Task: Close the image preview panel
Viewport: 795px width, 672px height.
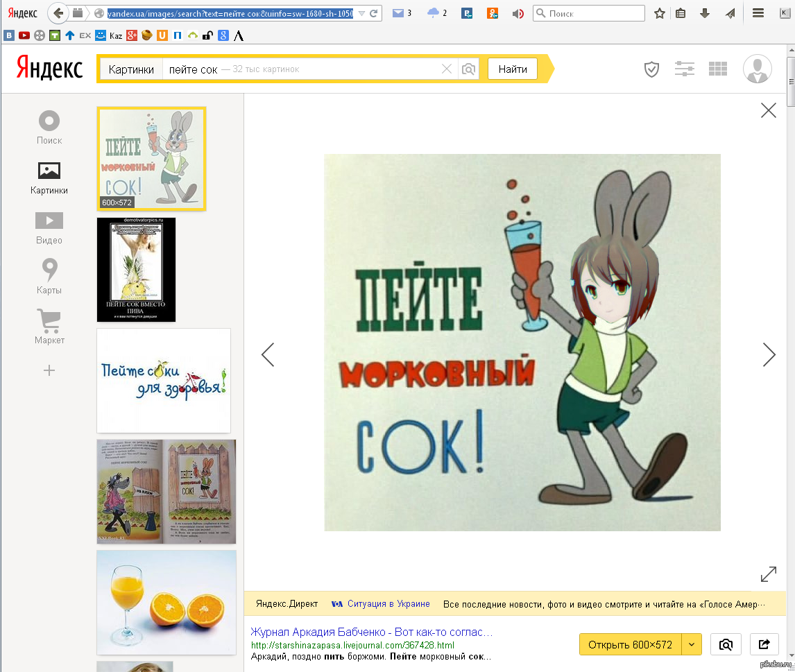Action: coord(768,110)
